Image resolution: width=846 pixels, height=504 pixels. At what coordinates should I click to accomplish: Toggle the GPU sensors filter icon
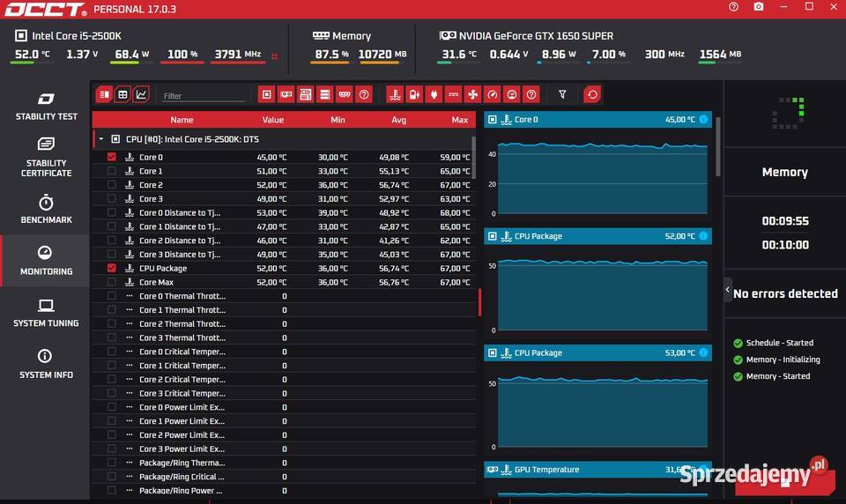pos(286,94)
